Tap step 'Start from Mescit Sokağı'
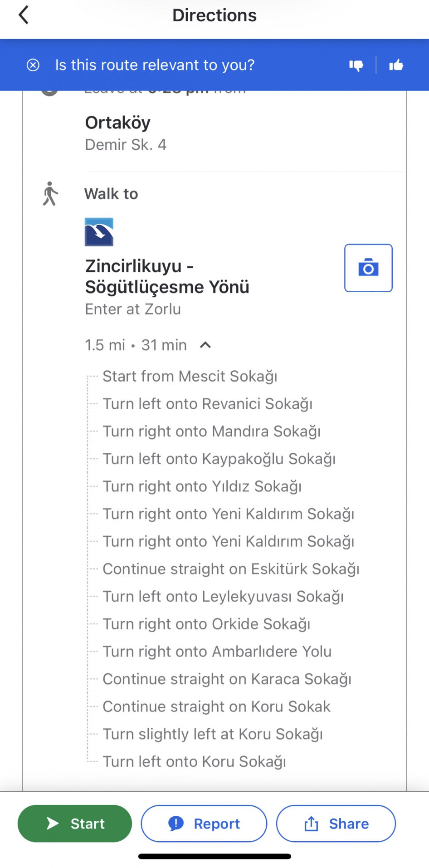 (190, 376)
